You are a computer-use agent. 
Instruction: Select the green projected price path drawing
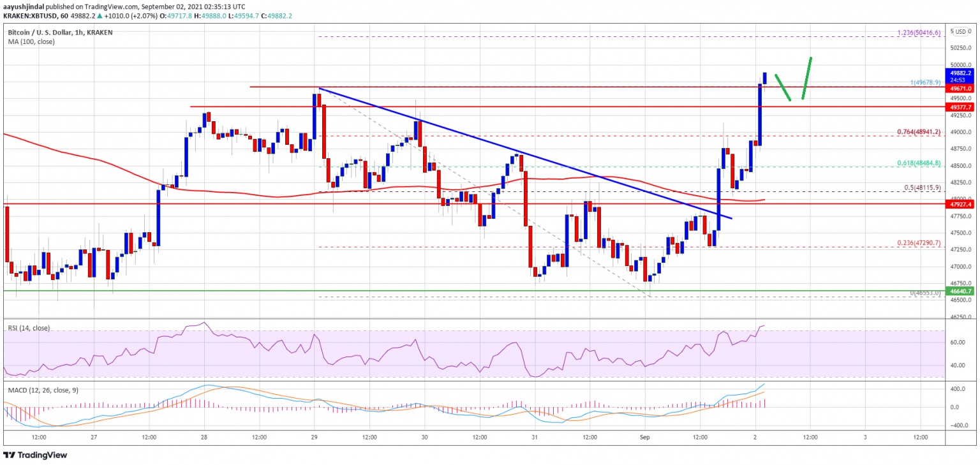[x=793, y=80]
